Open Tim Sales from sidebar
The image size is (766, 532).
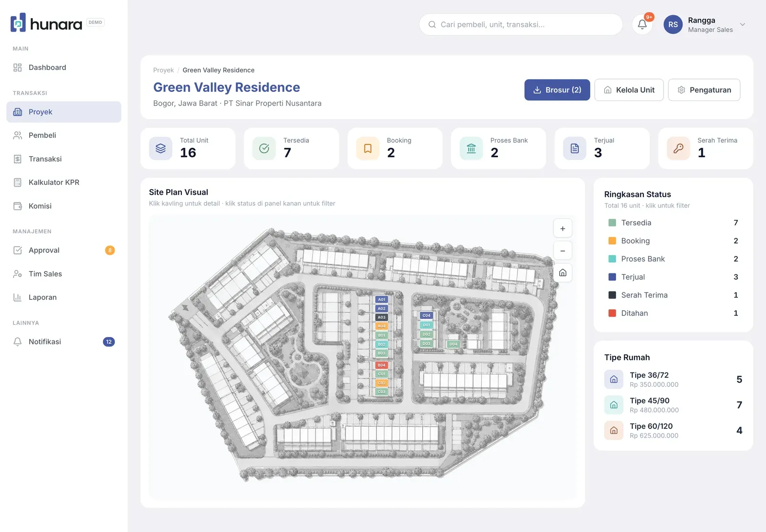(64, 274)
